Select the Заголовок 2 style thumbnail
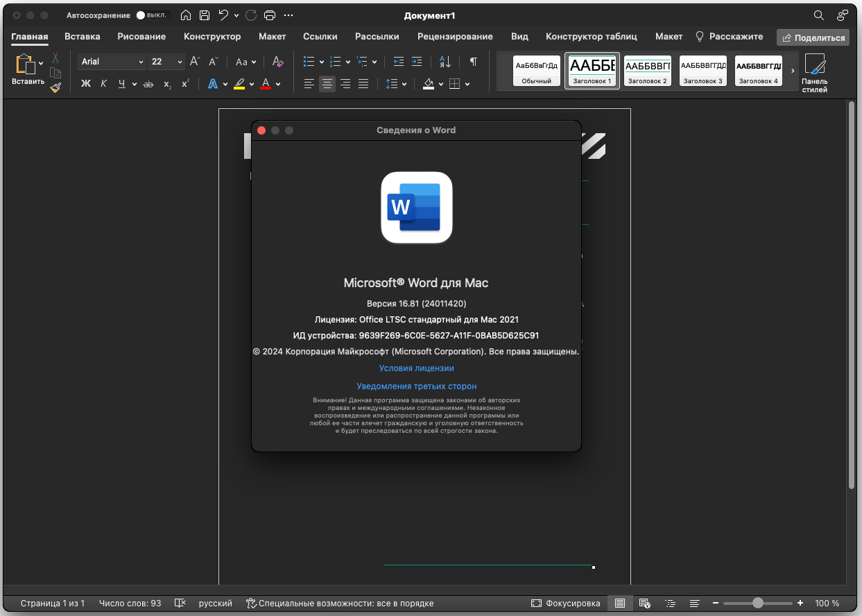The width and height of the screenshot is (862, 616). point(647,71)
